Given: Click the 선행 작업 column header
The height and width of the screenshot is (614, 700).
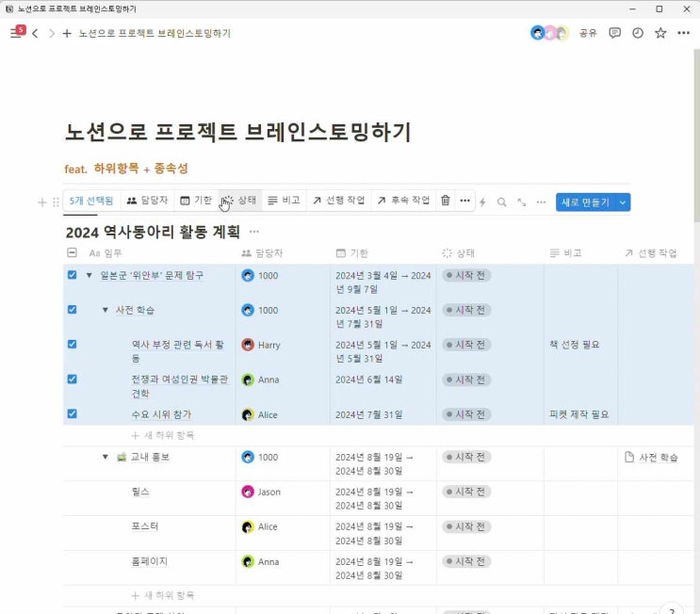Looking at the screenshot, I should tap(650, 253).
